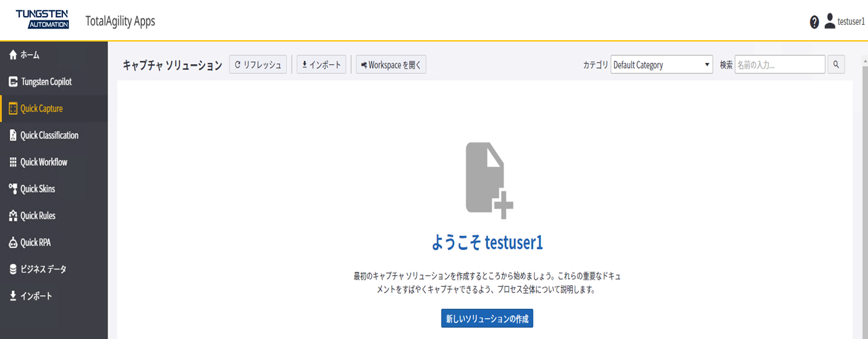The height and width of the screenshot is (339, 868).
Task: Open Quick RPA in the sidebar
Action: [54, 242]
